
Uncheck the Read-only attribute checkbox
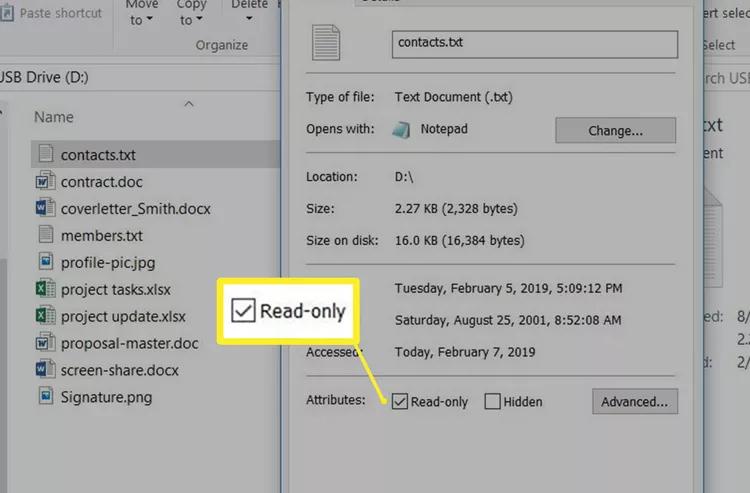[399, 401]
